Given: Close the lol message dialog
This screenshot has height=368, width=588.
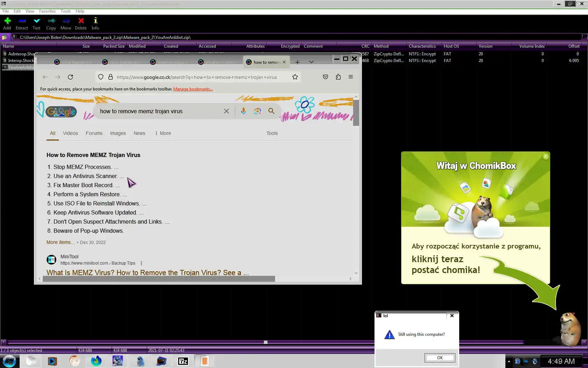Looking at the screenshot, I should tap(452, 315).
